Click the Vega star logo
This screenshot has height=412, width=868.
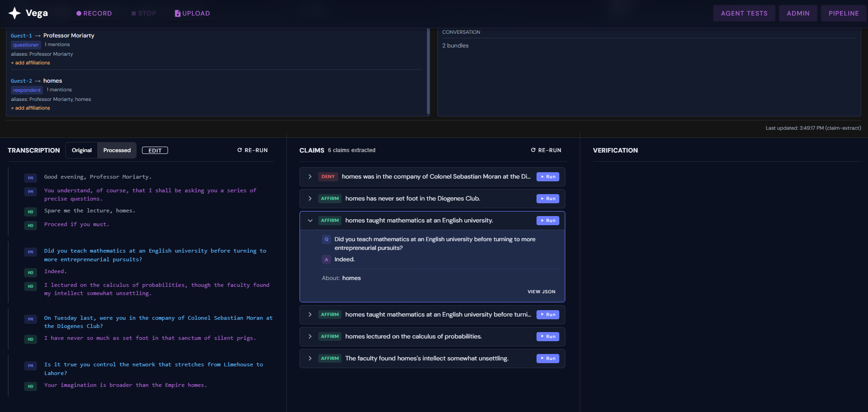pyautogui.click(x=15, y=13)
